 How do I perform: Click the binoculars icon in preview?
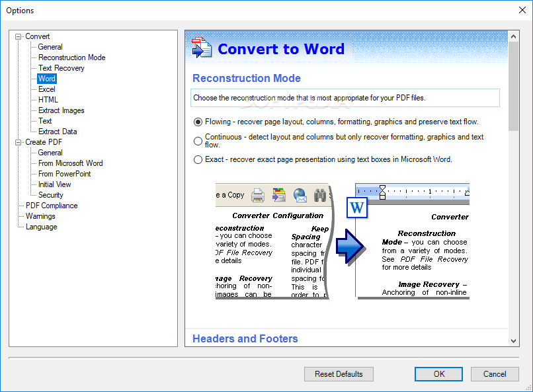click(320, 195)
